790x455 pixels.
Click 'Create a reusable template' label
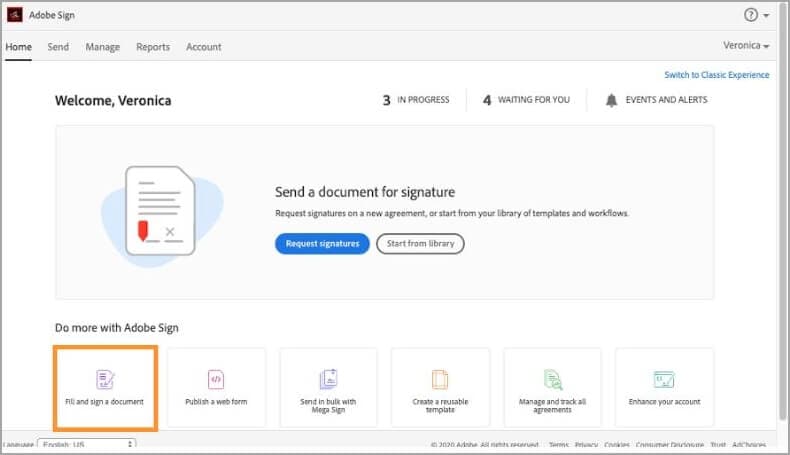tap(440, 406)
